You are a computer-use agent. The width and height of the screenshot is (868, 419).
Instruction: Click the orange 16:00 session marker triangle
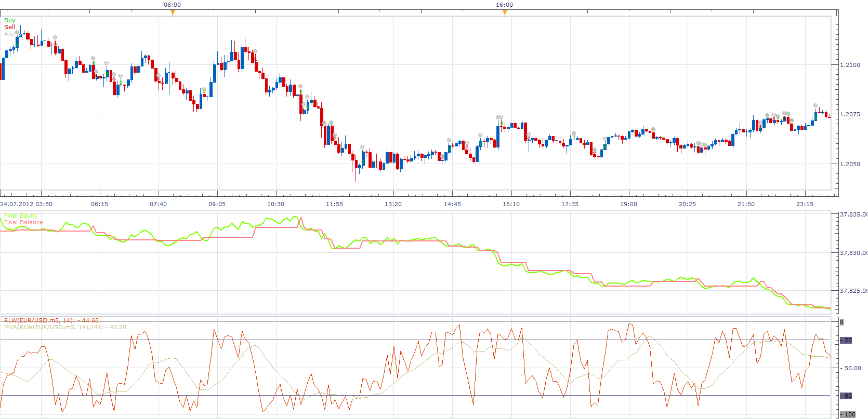click(x=505, y=13)
